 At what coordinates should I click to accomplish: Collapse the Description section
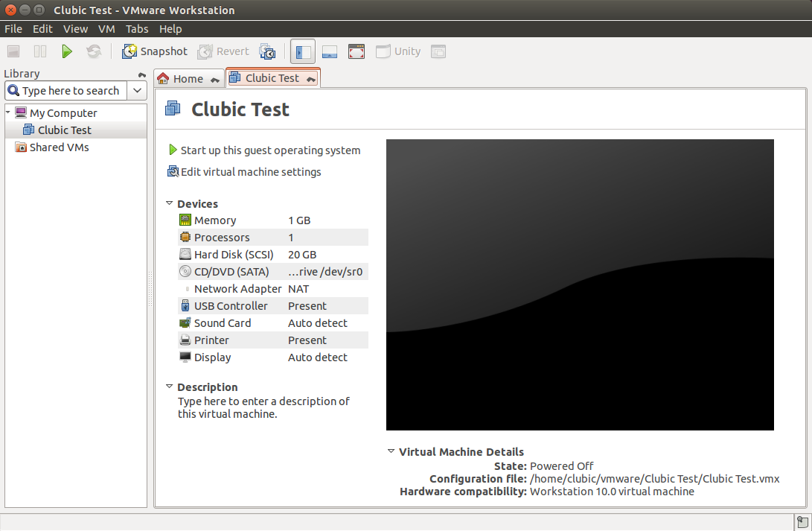(x=169, y=387)
